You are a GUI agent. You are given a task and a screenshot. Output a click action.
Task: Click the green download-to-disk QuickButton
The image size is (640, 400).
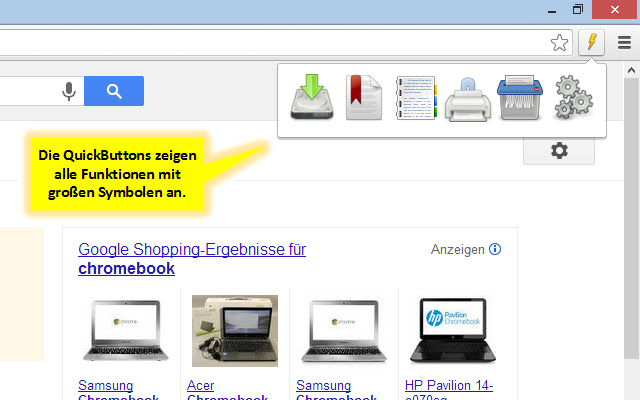click(312, 97)
